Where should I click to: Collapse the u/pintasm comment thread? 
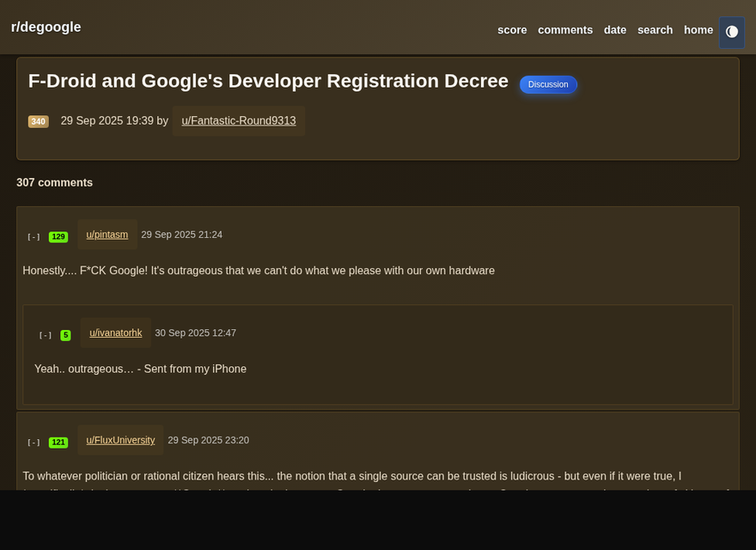[34, 237]
